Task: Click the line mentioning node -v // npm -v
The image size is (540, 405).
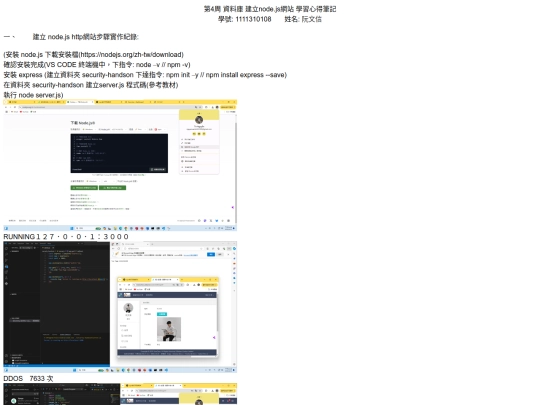Action: [97, 65]
